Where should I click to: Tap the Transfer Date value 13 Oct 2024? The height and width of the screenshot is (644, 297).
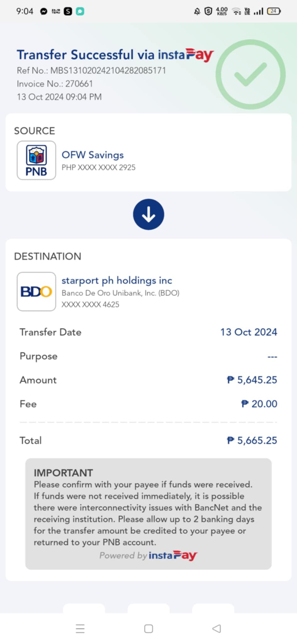pos(249,332)
